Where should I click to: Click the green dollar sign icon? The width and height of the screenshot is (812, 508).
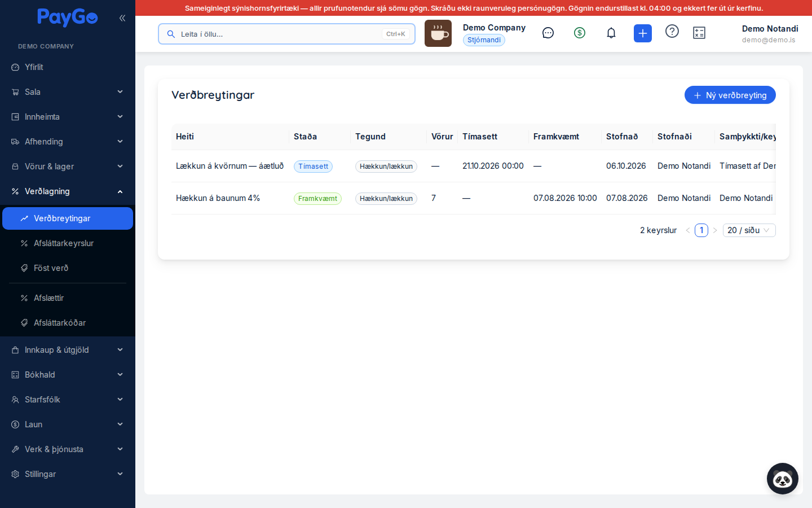[580, 33]
